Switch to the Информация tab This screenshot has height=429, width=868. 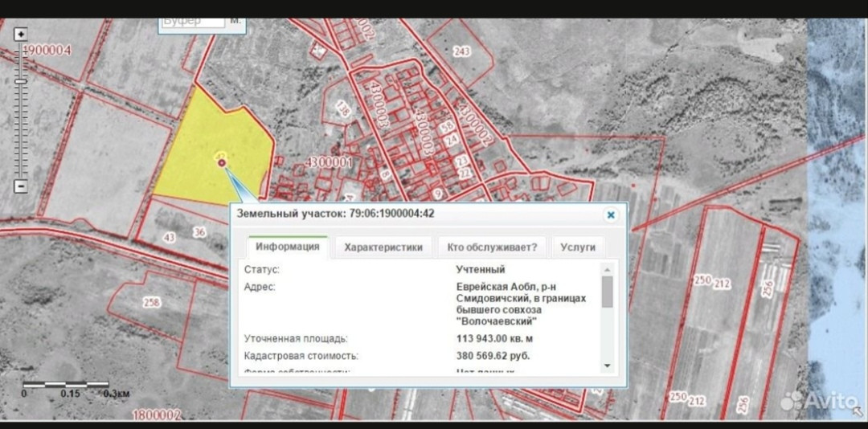click(288, 247)
